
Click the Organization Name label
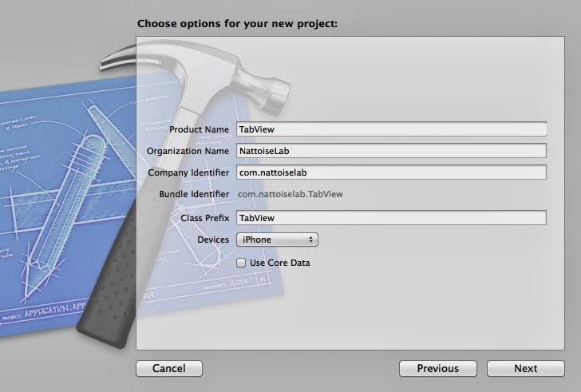click(188, 151)
